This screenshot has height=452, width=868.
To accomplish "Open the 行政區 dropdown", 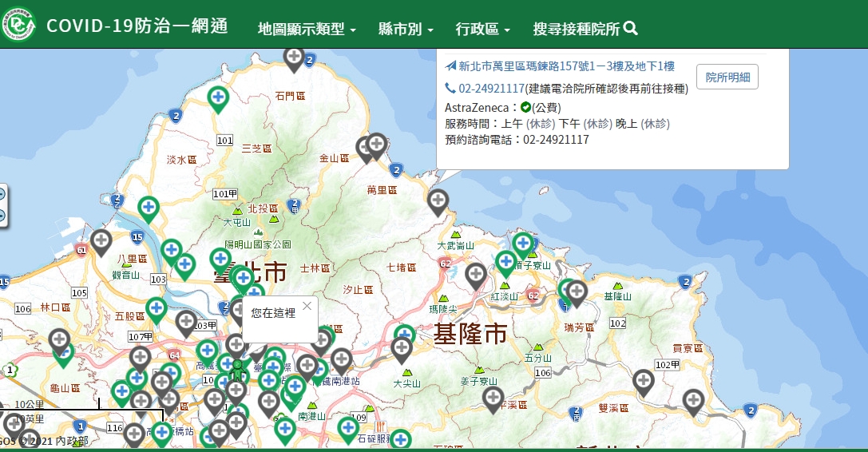I will (x=483, y=28).
